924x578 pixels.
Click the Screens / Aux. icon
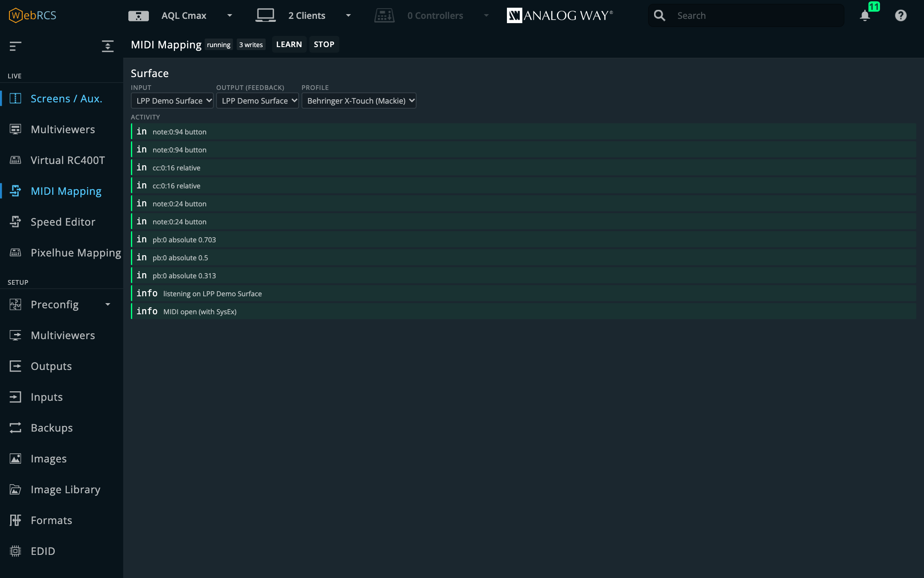pos(15,98)
